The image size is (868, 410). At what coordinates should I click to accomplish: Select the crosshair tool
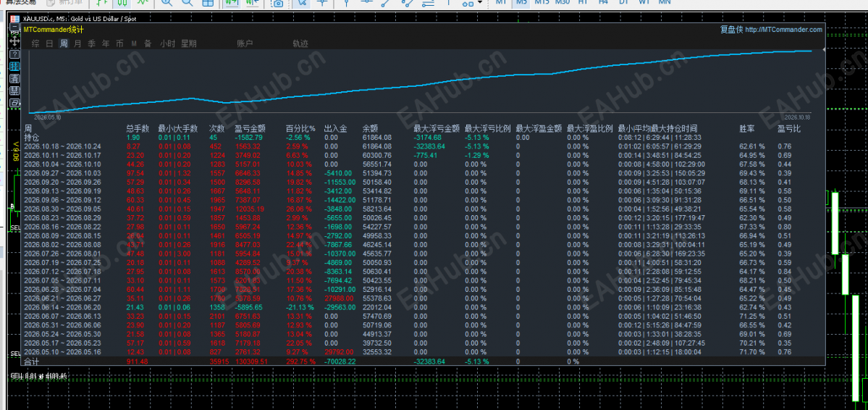(322, 3)
